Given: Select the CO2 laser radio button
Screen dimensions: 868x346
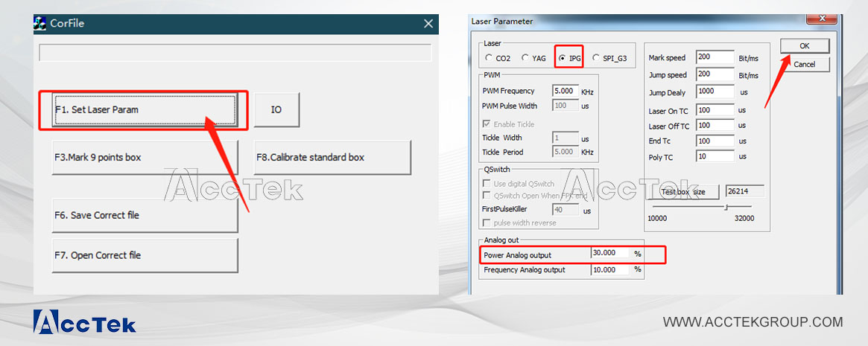Looking at the screenshot, I should (489, 58).
